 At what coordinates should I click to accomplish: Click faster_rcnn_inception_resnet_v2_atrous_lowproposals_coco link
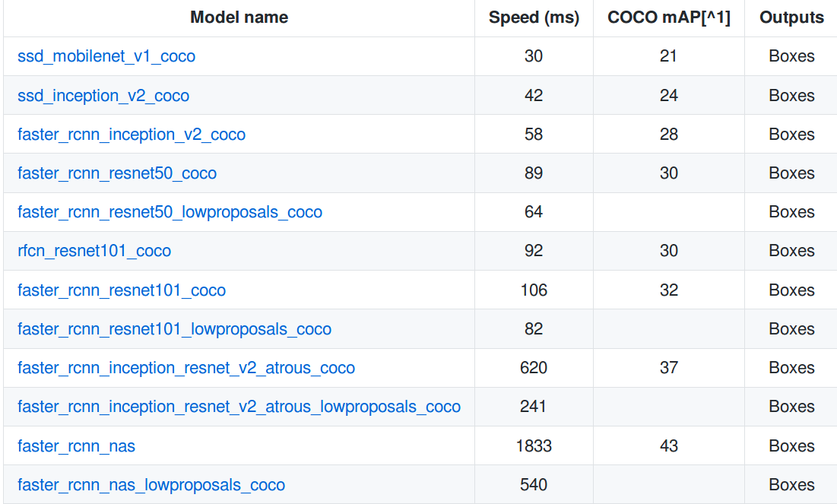[239, 407]
